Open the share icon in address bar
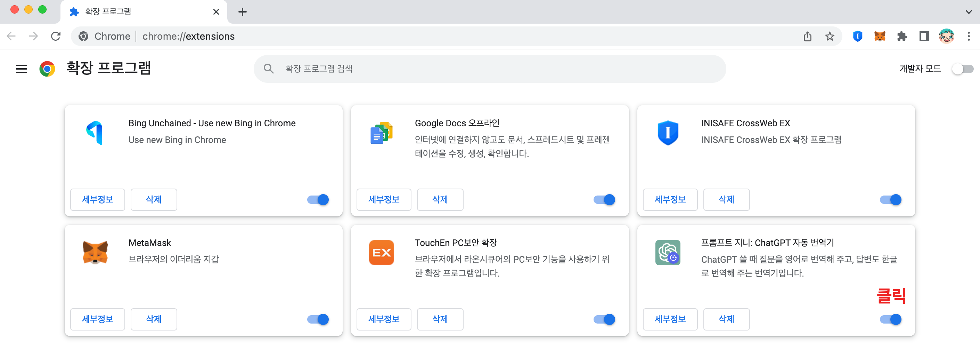The height and width of the screenshot is (350, 980). point(808,36)
